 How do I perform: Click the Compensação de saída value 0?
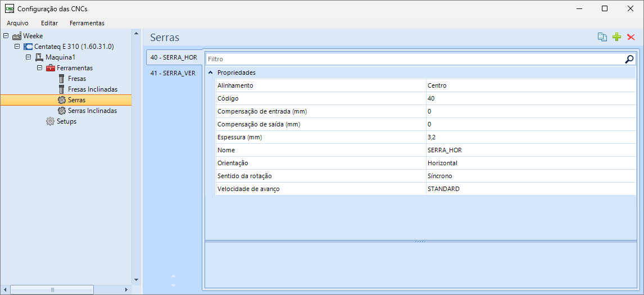click(429, 124)
